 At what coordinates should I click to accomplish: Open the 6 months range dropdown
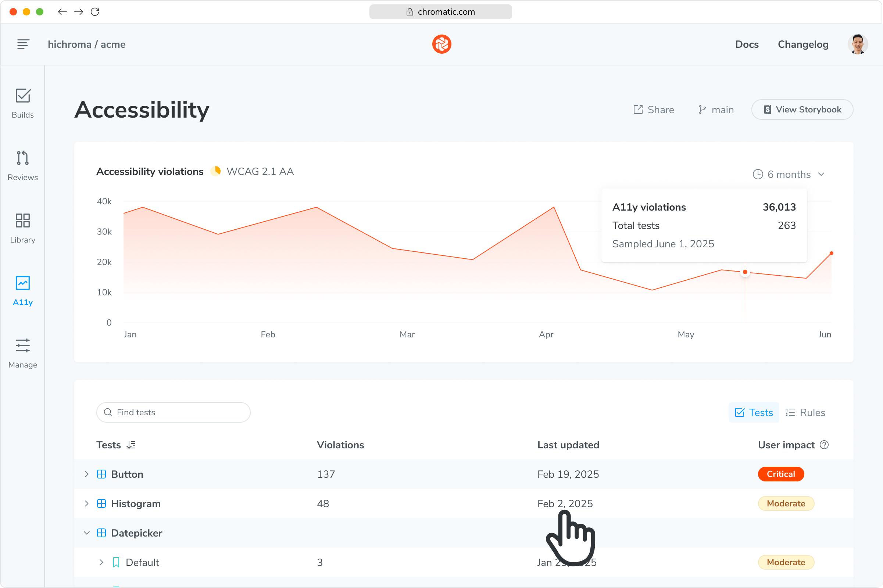(x=789, y=174)
